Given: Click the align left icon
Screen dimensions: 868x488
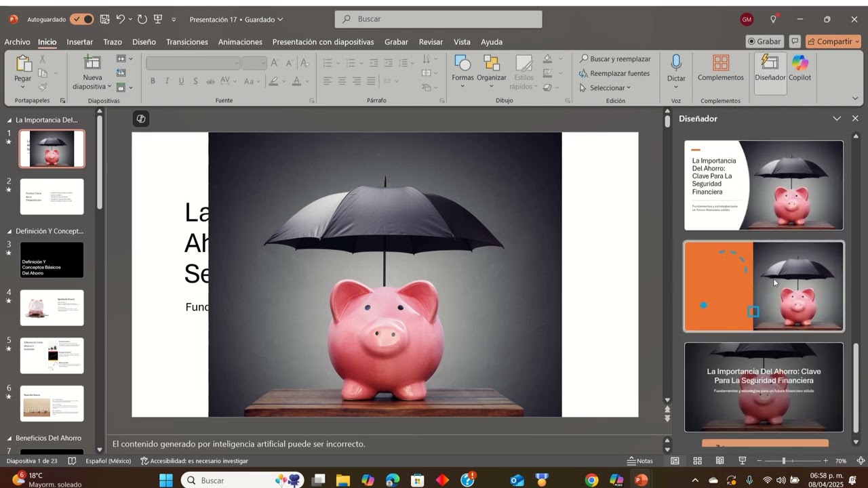Looking at the screenshot, I should tap(328, 81).
